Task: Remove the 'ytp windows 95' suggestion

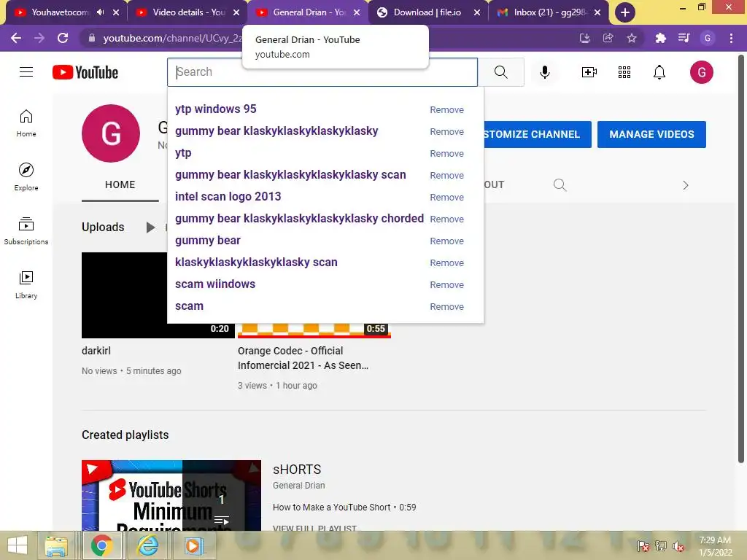Action: (446, 110)
